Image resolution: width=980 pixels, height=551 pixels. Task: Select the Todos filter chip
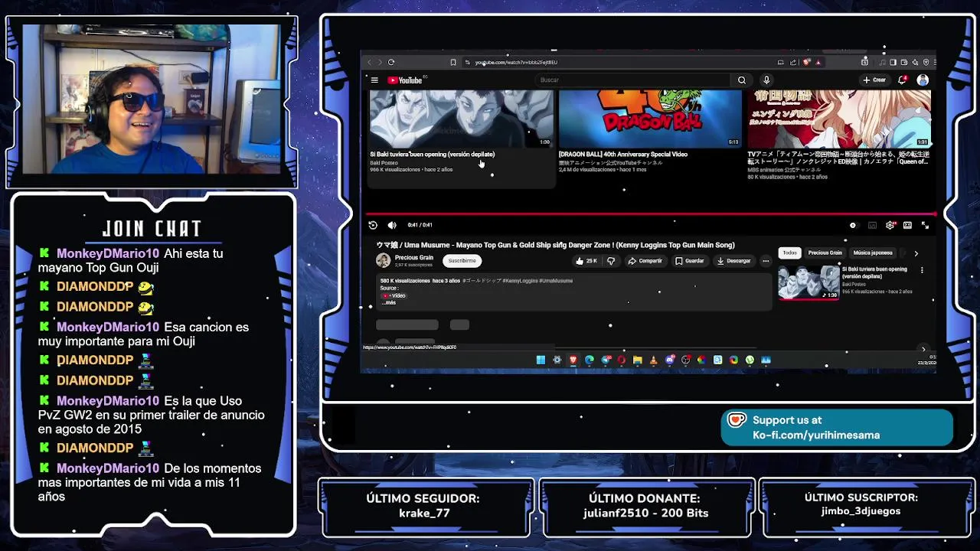coord(789,253)
